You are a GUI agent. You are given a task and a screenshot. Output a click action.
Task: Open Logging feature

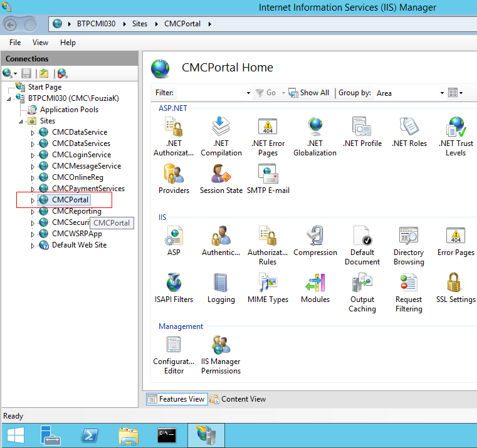tap(221, 288)
